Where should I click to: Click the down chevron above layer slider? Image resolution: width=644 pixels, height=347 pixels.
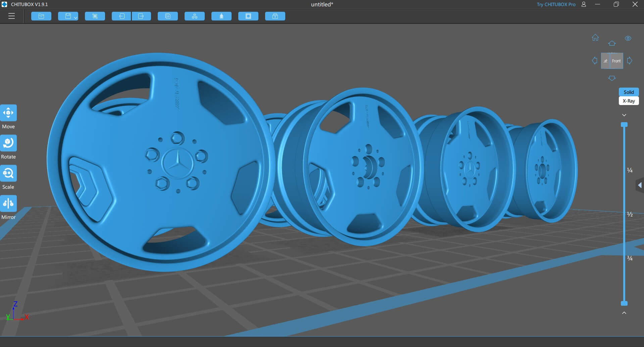624,115
